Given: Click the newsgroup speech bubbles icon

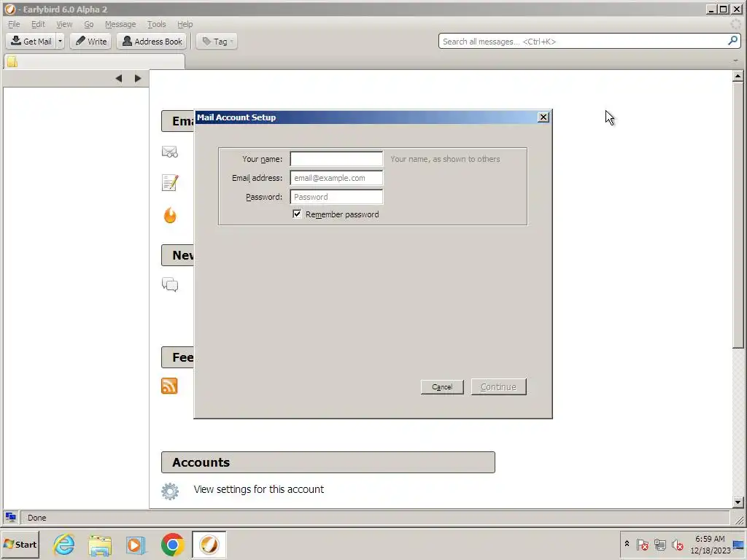Looking at the screenshot, I should coord(170,285).
